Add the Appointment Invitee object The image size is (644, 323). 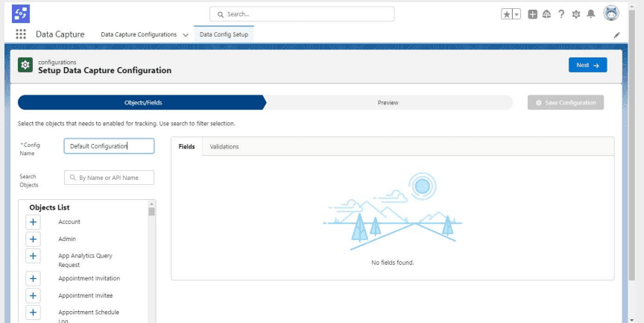tap(34, 295)
